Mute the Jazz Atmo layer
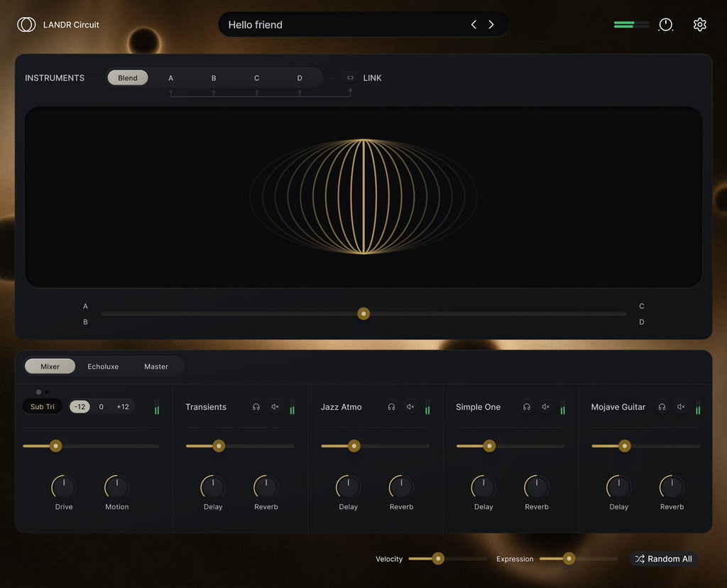Image resolution: width=727 pixels, height=588 pixels. 410,407
